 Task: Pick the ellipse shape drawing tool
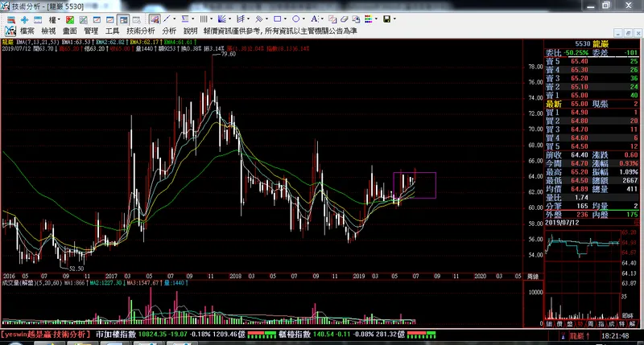click(x=297, y=18)
